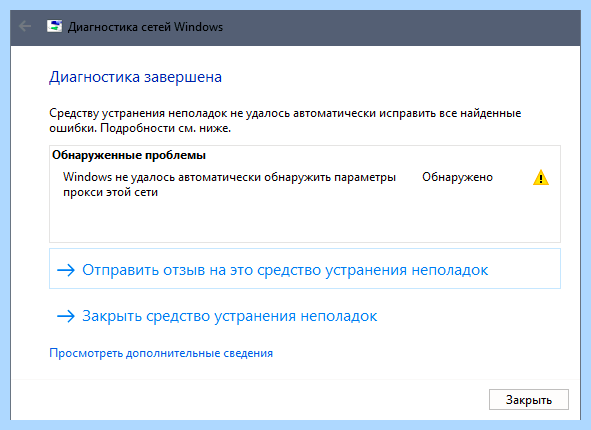Viewport: 591px width, 430px height.
Task: Click the back arrow in title bar
Action: pyautogui.click(x=25, y=26)
